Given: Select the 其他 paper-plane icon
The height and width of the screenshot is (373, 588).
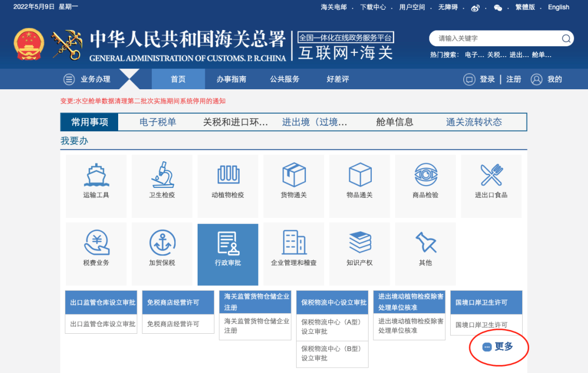Looking at the screenshot, I should [x=425, y=245].
